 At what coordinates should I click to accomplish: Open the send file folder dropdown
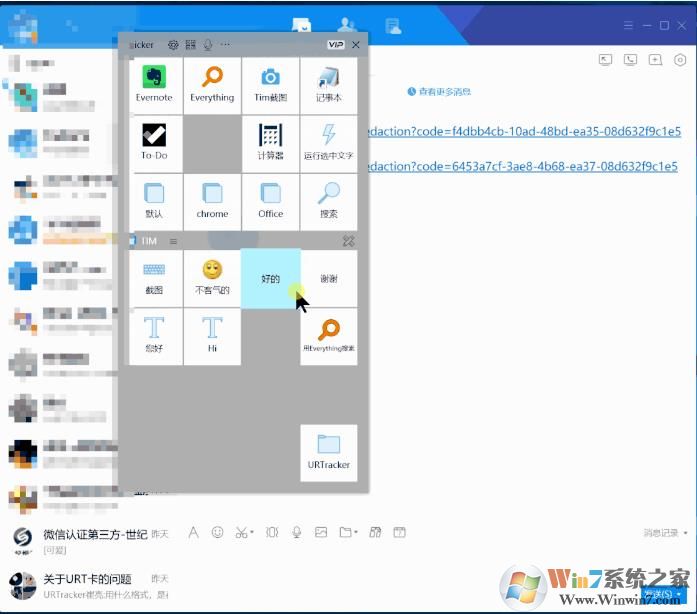(348, 532)
